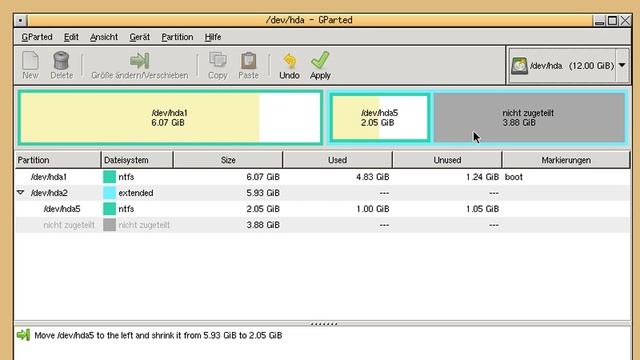Viewport: 640px width, 360px height.
Task: Click the Paste clipboard icon
Action: click(248, 60)
